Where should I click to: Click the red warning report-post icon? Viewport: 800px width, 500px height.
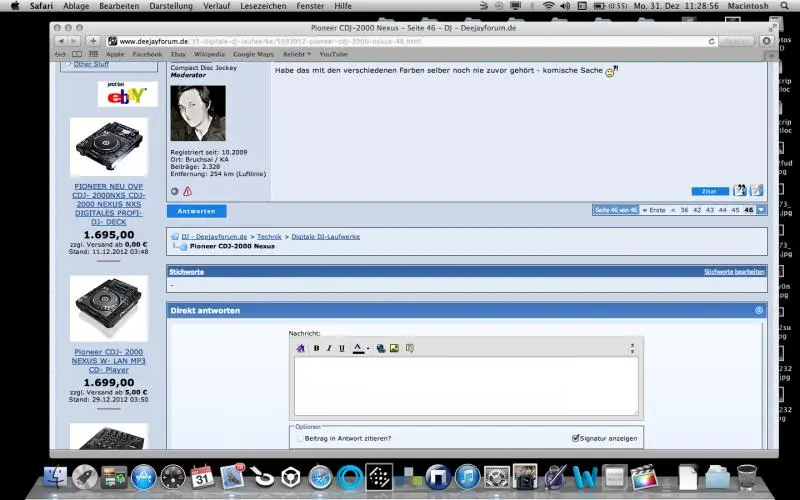pyautogui.click(x=187, y=191)
